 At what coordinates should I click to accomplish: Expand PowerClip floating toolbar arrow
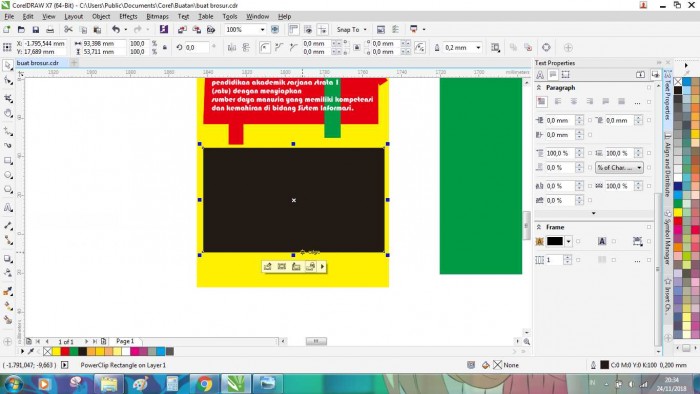pyautogui.click(x=322, y=267)
